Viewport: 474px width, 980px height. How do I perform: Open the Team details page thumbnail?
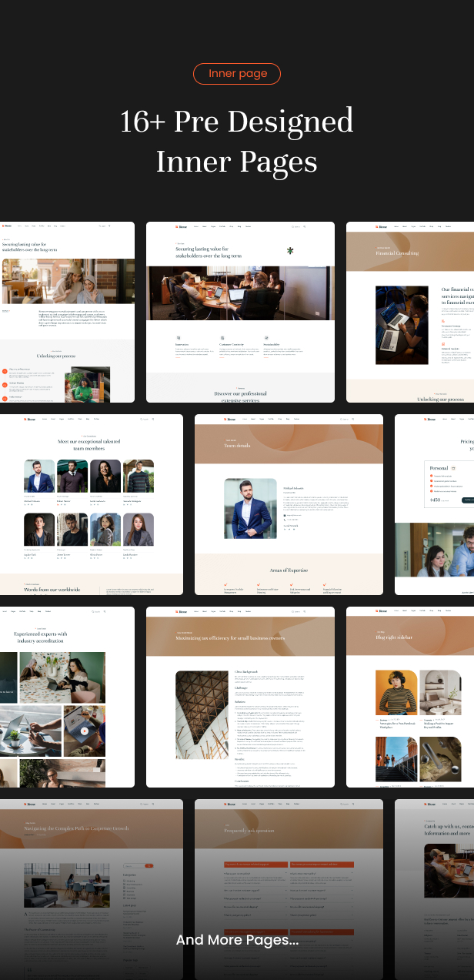tap(288, 504)
